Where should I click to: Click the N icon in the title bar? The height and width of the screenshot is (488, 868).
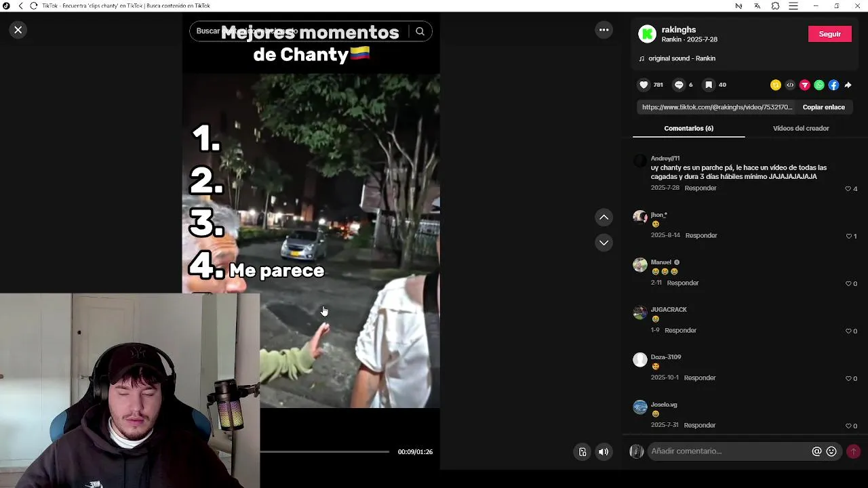coord(738,5)
